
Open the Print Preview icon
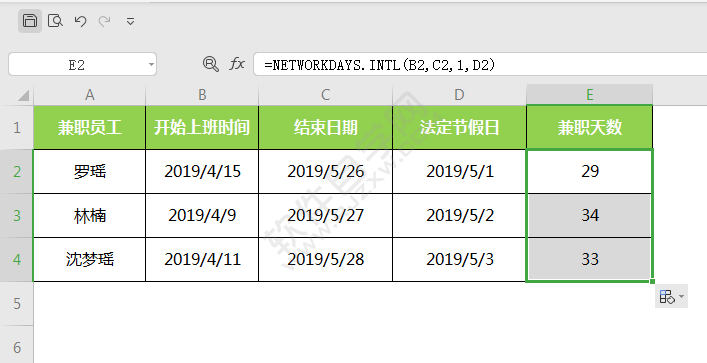[55, 21]
